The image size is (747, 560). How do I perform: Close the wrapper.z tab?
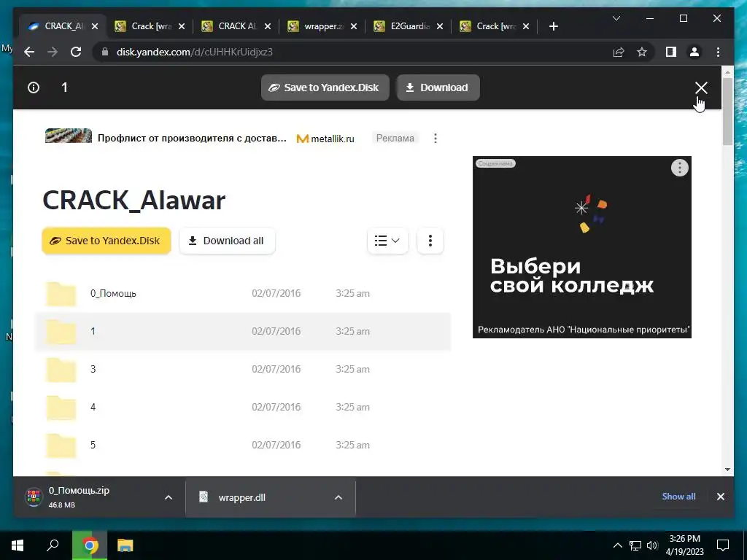coord(354,26)
